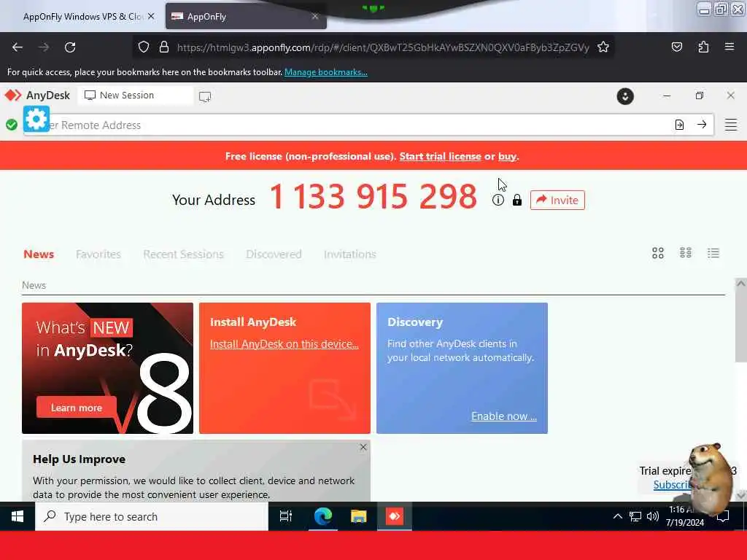The width and height of the screenshot is (747, 560).
Task: Switch to large tiles view icon
Action: point(658,253)
